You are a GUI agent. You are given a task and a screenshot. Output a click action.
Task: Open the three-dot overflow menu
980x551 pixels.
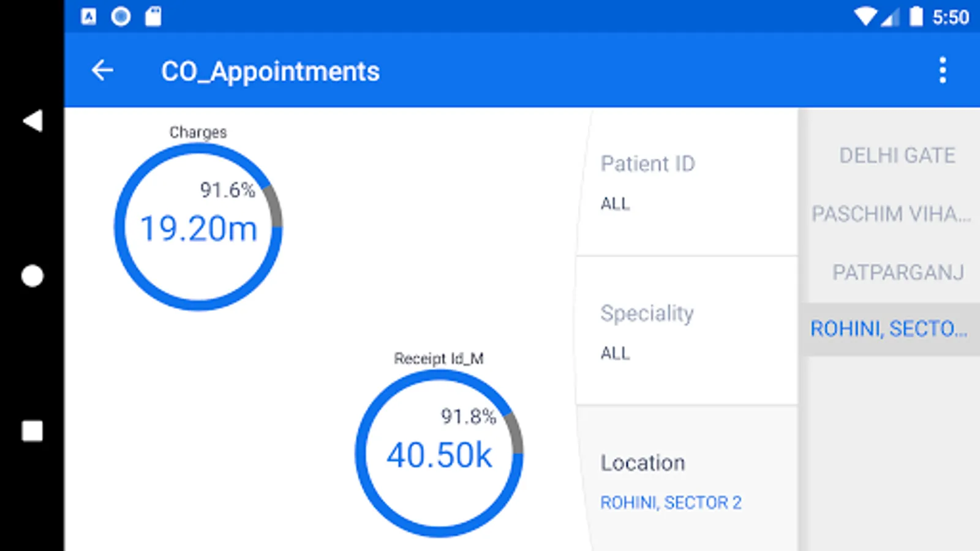[943, 70]
